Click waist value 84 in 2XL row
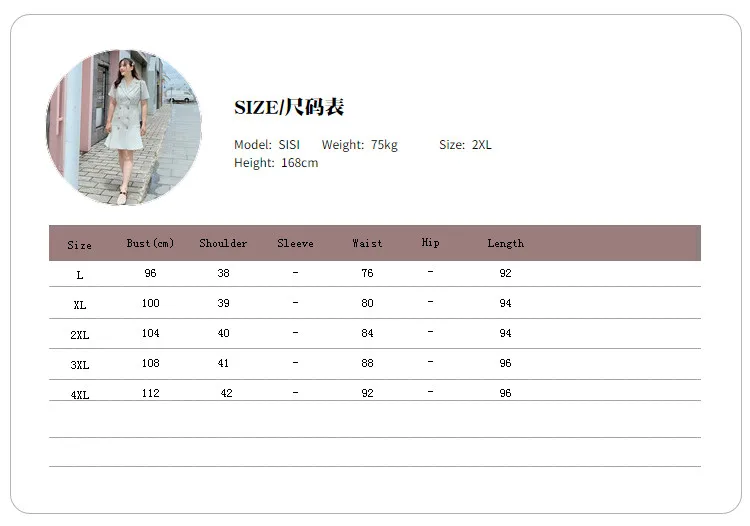 367,333
